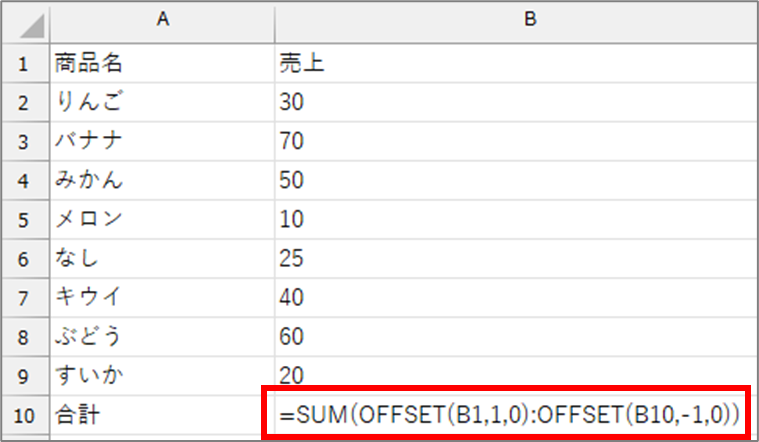
Task: Select the cell with value 30
Action: pyautogui.click(x=516, y=102)
